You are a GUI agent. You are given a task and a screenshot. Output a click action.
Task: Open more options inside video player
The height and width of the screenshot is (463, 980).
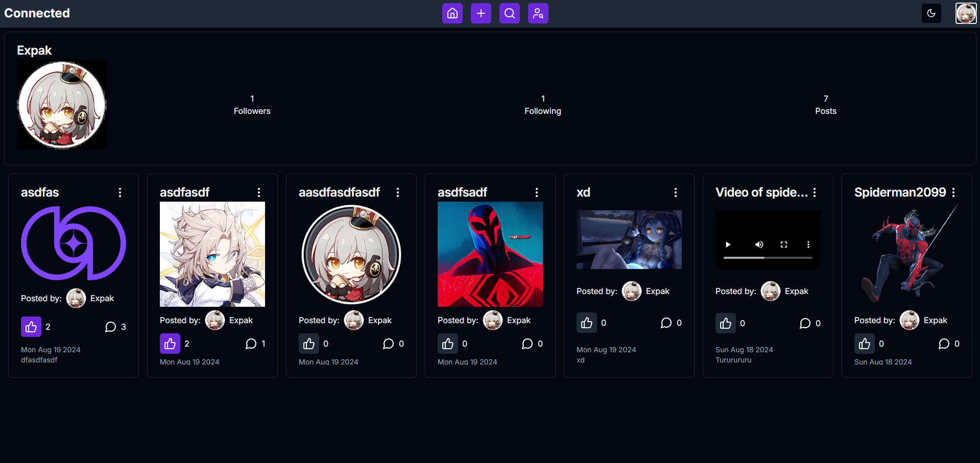[808, 245]
